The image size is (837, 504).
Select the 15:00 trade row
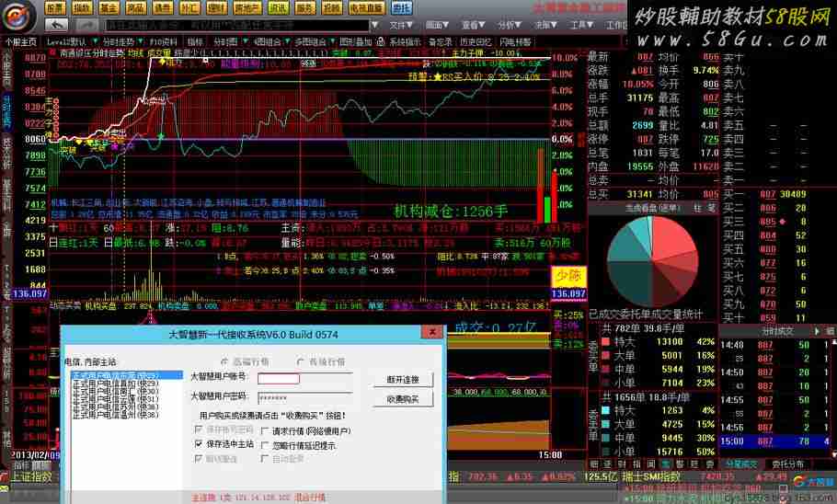coord(775,441)
